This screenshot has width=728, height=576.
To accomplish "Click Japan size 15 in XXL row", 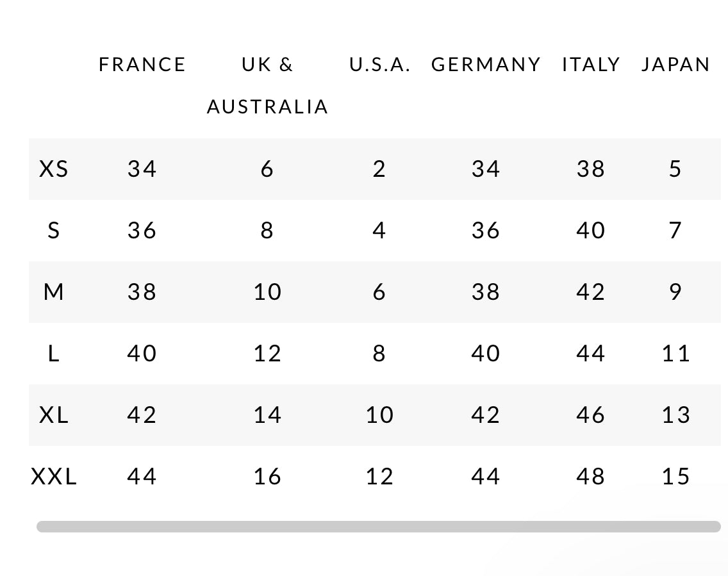I will pyautogui.click(x=675, y=477).
